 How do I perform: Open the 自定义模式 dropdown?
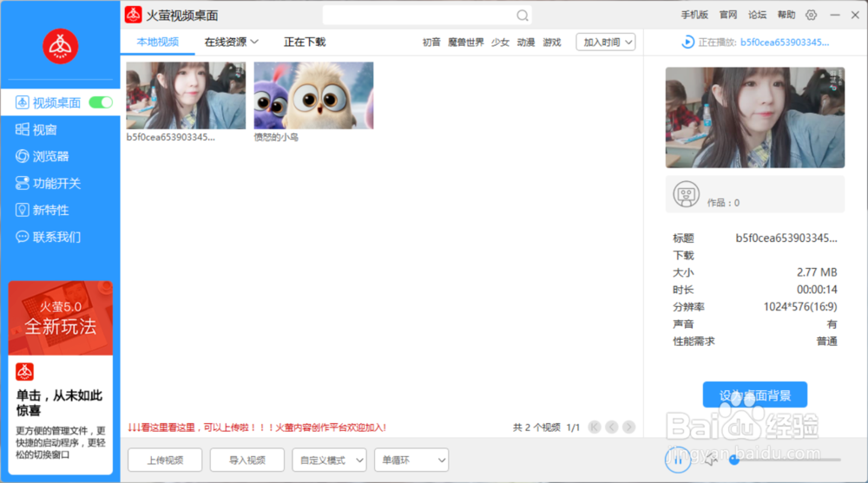click(x=329, y=460)
